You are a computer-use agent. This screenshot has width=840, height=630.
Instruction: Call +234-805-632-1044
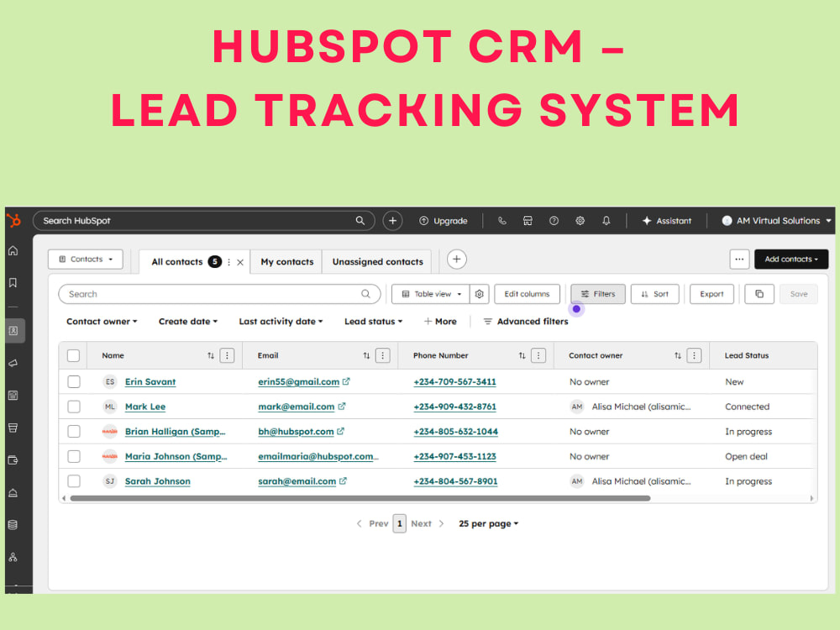[x=456, y=432]
